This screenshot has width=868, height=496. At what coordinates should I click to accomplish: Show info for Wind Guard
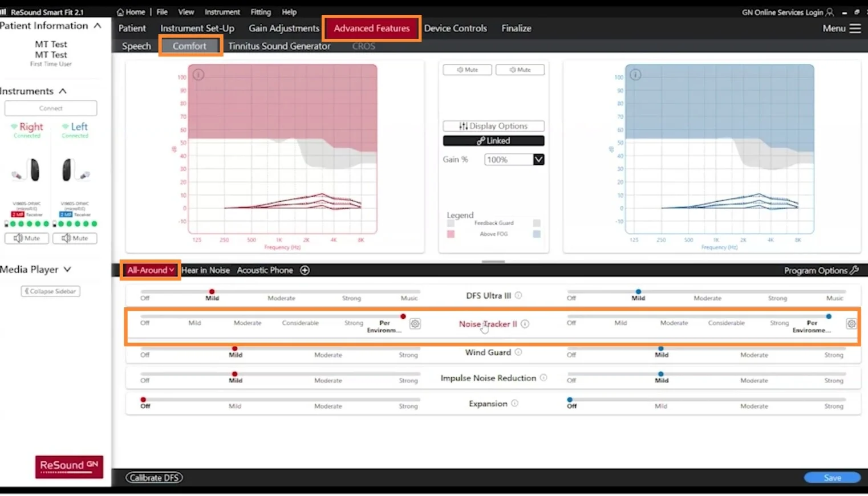coord(518,352)
